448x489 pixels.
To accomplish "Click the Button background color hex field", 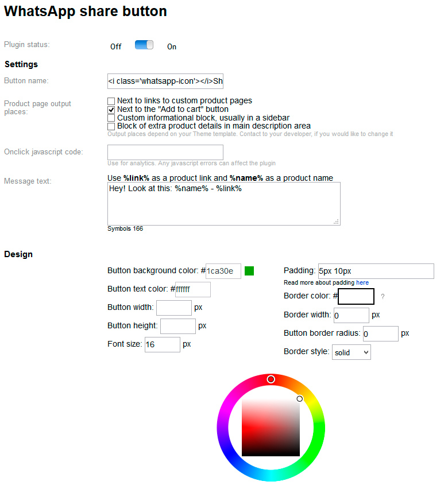I will click(223, 271).
